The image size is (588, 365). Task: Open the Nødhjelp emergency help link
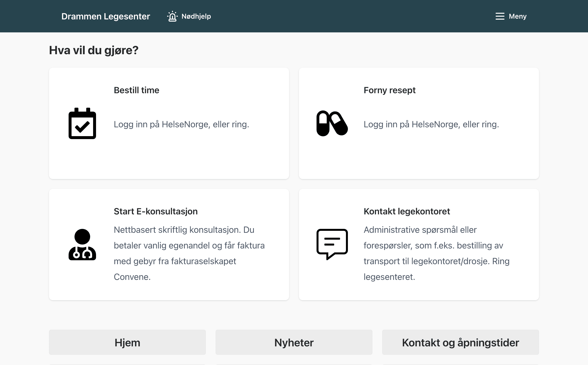coord(189,16)
